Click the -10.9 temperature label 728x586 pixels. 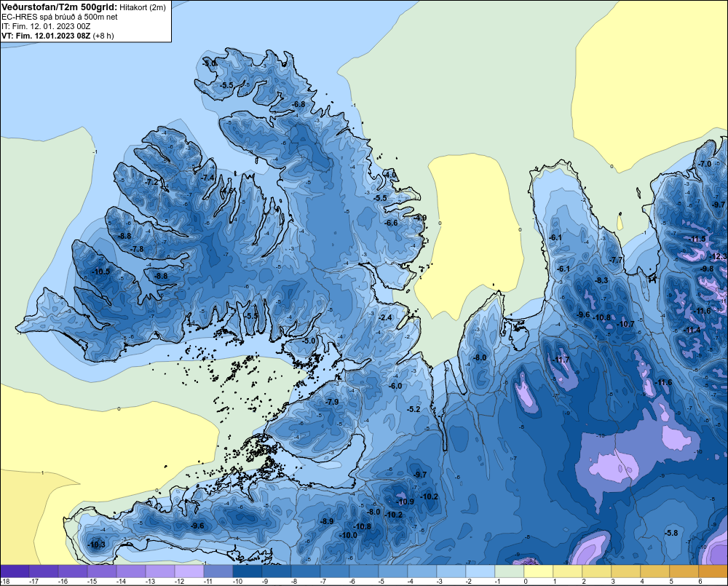405,502
